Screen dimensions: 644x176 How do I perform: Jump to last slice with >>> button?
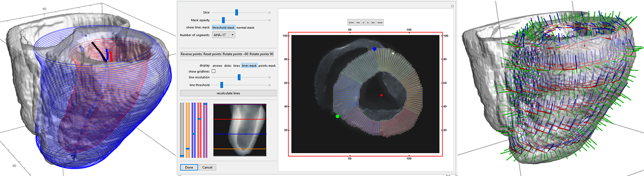point(380,22)
